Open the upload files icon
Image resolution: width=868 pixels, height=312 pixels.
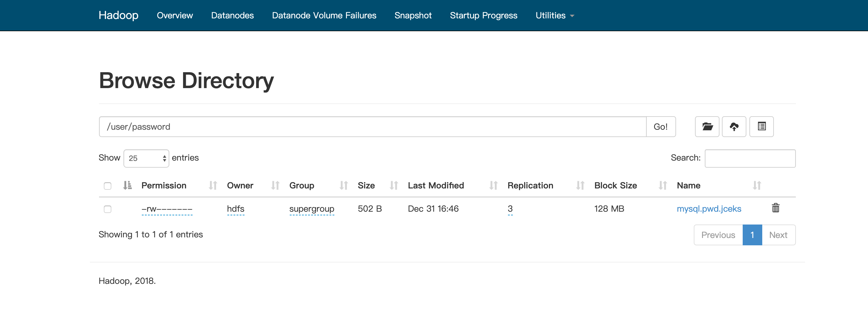coord(734,127)
